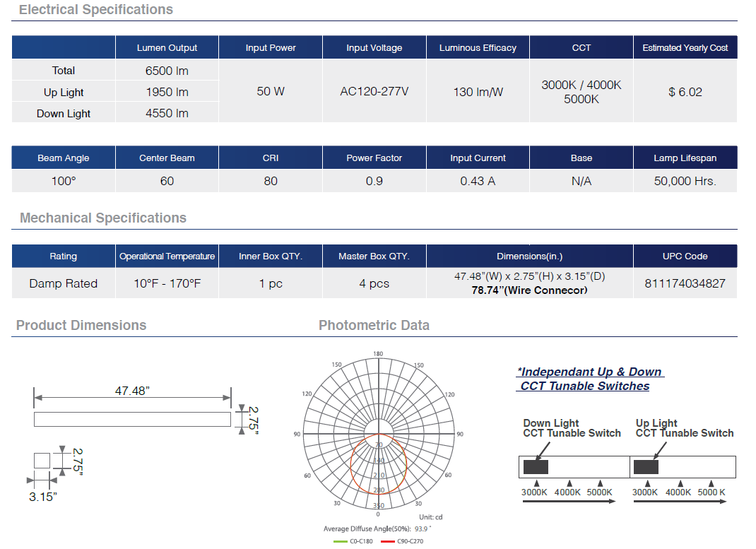Click the long fixture side-view rectangle drawing

click(x=133, y=419)
